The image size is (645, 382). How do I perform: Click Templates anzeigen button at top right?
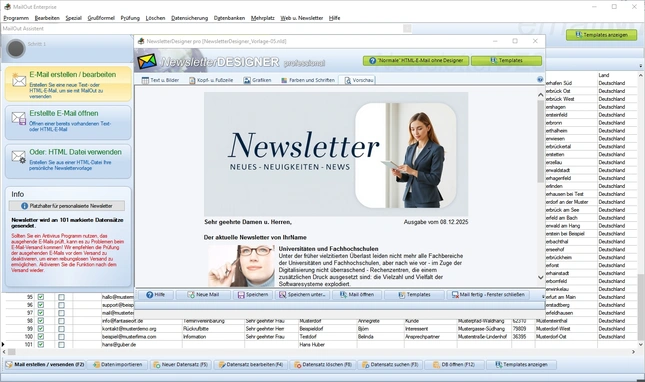[601, 35]
